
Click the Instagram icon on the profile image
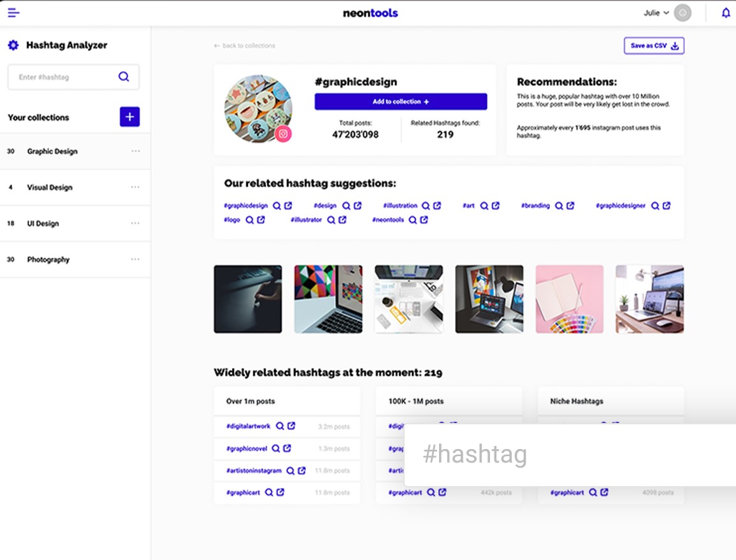(x=284, y=134)
